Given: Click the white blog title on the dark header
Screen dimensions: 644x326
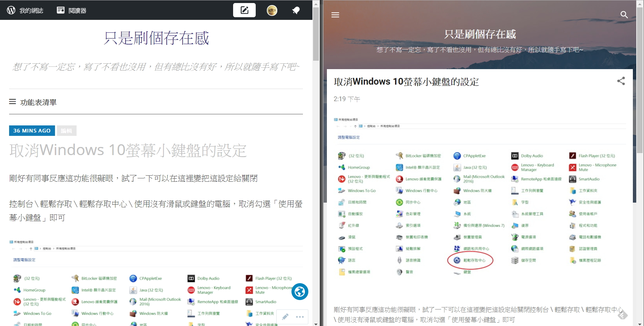Looking at the screenshot, I should pos(480,34).
